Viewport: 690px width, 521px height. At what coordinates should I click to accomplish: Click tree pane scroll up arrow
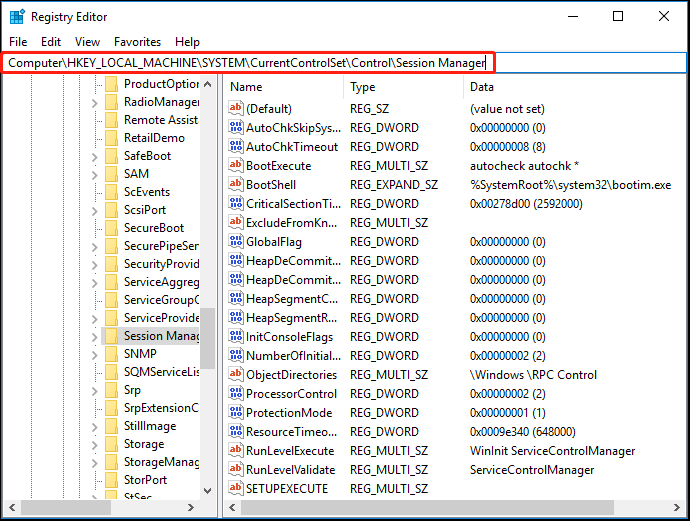208,84
